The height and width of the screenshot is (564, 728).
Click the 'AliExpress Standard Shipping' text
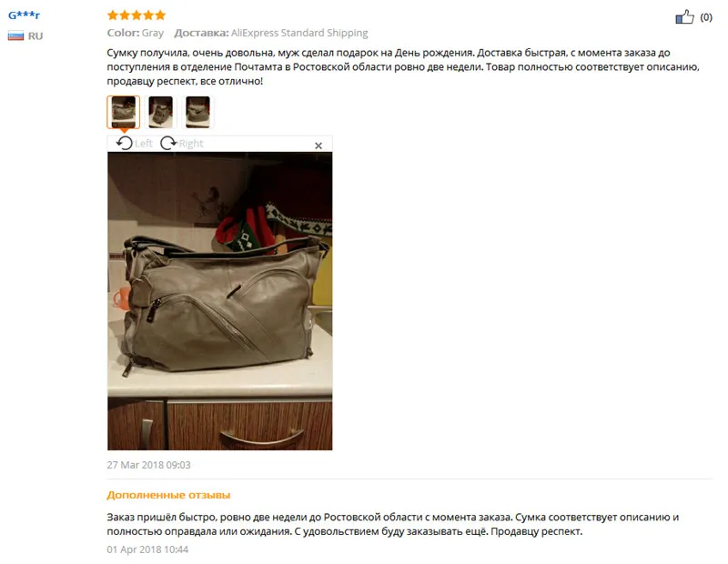click(299, 33)
